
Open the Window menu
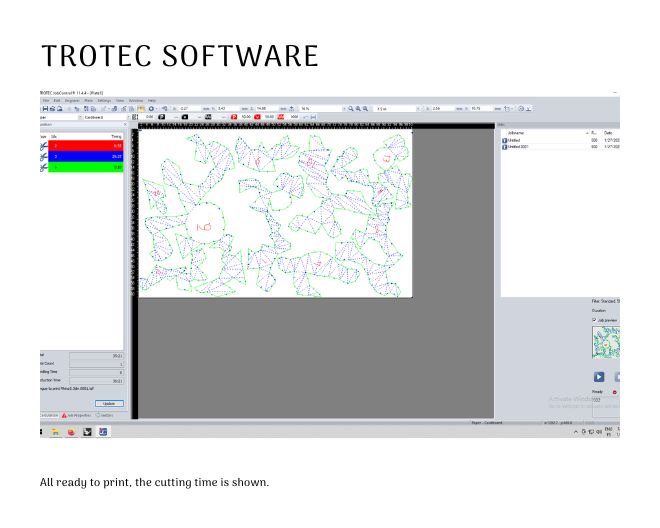click(x=136, y=101)
